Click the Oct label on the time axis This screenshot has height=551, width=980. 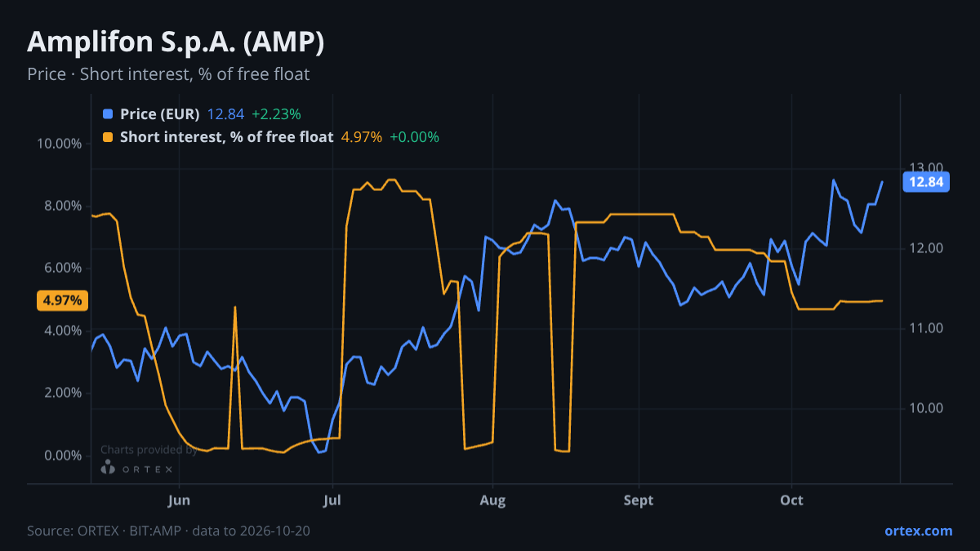click(791, 500)
